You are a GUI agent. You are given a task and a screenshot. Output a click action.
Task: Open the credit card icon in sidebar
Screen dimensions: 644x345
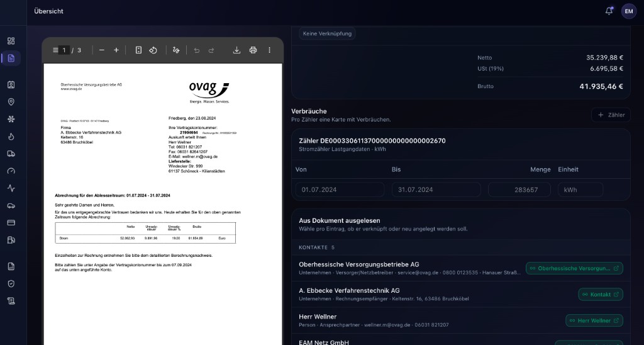pos(11,222)
